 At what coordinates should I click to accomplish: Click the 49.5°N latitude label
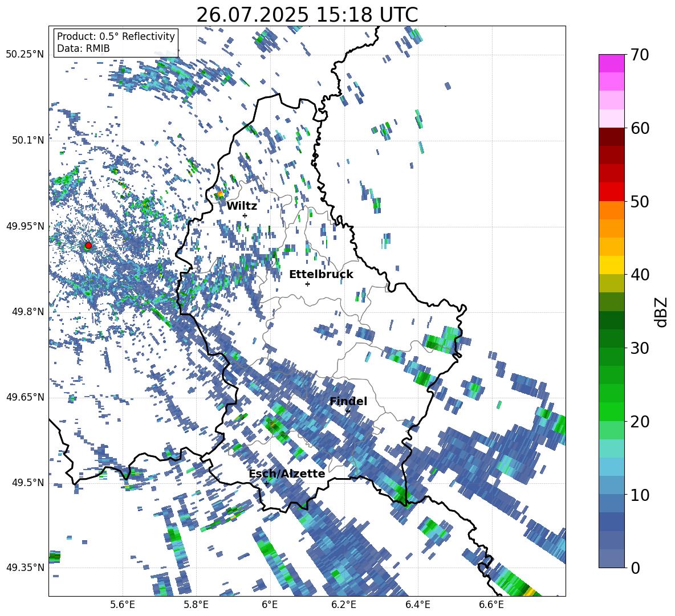click(28, 483)
